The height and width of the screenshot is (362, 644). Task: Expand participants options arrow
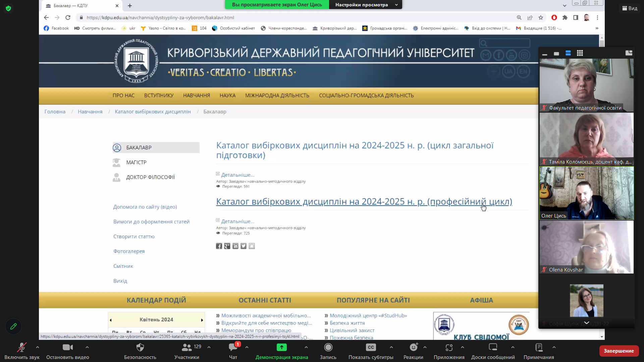click(x=209, y=347)
